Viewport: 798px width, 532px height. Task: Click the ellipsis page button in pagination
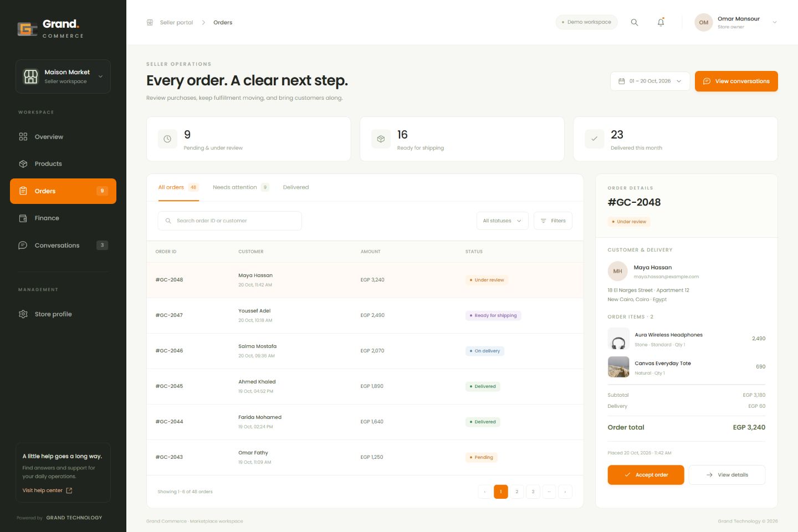click(549, 492)
